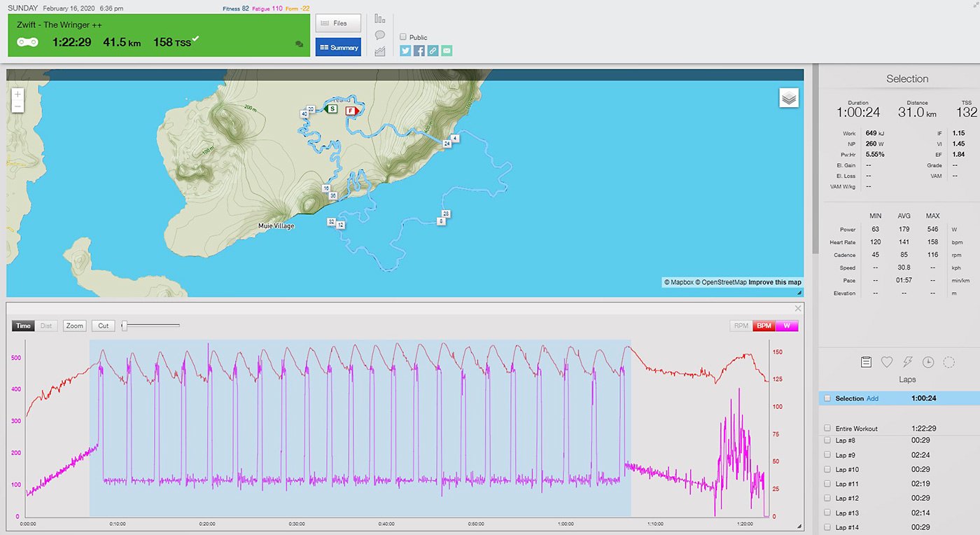Click the Fatigue 110 indicator
Image resolution: width=980 pixels, height=535 pixels.
tap(267, 8)
